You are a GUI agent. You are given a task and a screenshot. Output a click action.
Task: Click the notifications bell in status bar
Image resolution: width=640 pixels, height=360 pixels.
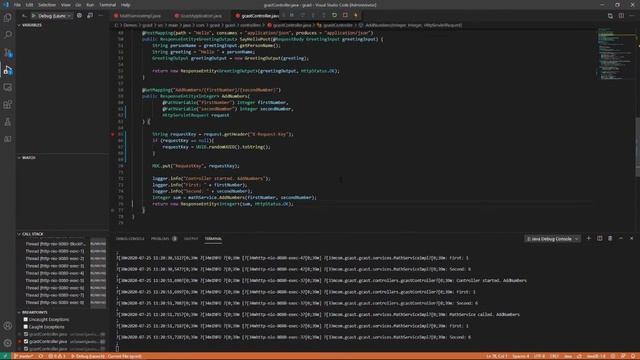633,356
